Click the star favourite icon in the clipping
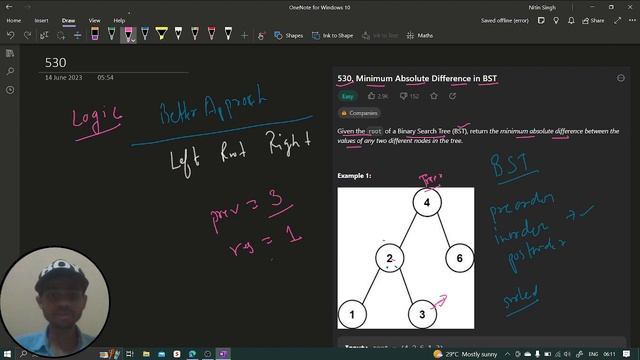This screenshot has width=640, height=360. point(434,96)
